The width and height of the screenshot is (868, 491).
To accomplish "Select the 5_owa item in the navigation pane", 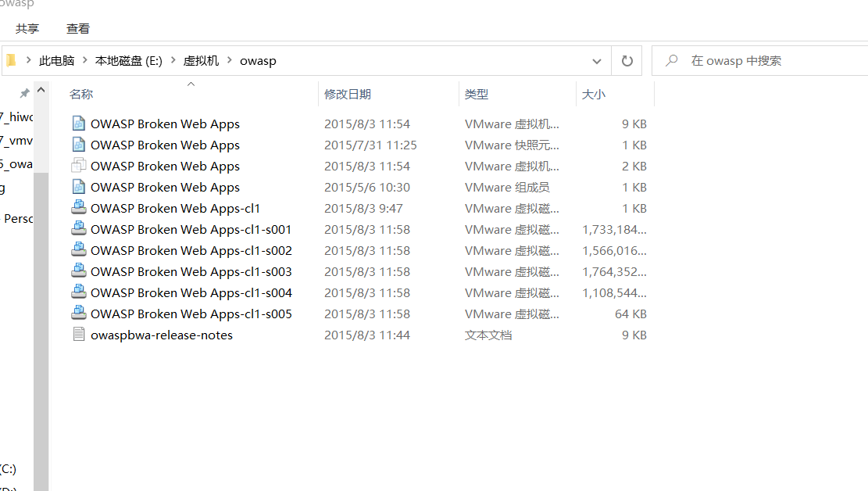I will pyautogui.click(x=16, y=164).
